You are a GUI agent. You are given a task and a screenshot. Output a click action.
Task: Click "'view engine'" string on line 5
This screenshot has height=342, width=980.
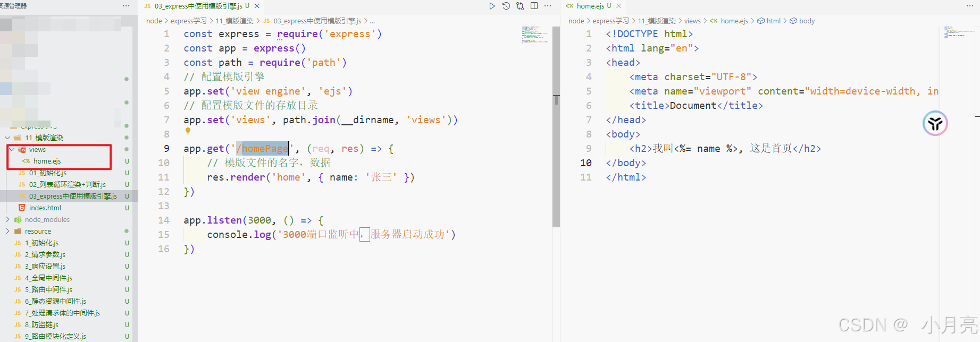(x=268, y=91)
